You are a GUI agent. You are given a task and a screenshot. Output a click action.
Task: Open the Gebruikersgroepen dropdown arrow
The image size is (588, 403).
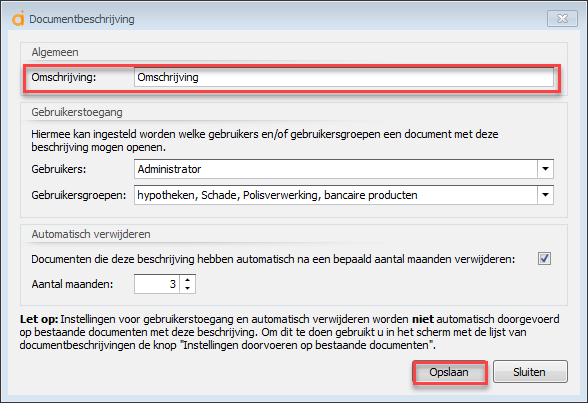click(545, 195)
